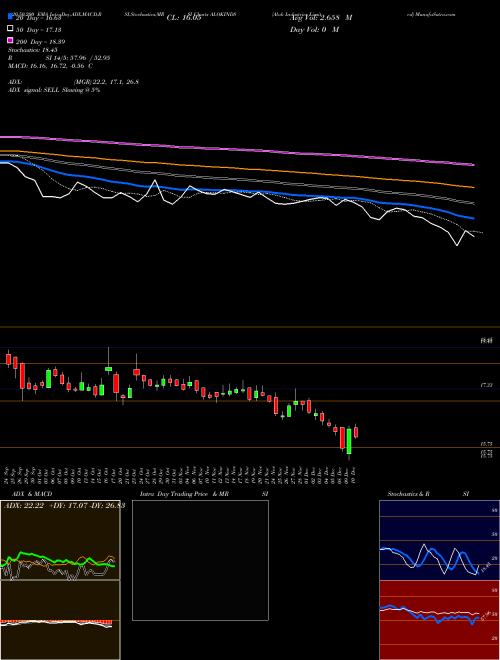Click the 'Day Vol: 0 M' label
This screenshot has height=660, width=500.
tap(314, 29)
